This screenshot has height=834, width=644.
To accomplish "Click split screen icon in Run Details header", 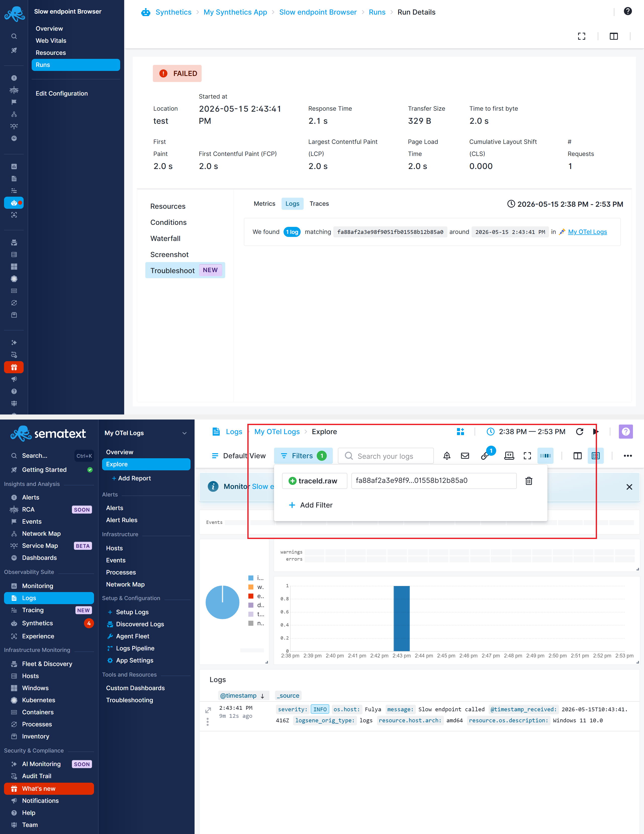I will 614,36.
